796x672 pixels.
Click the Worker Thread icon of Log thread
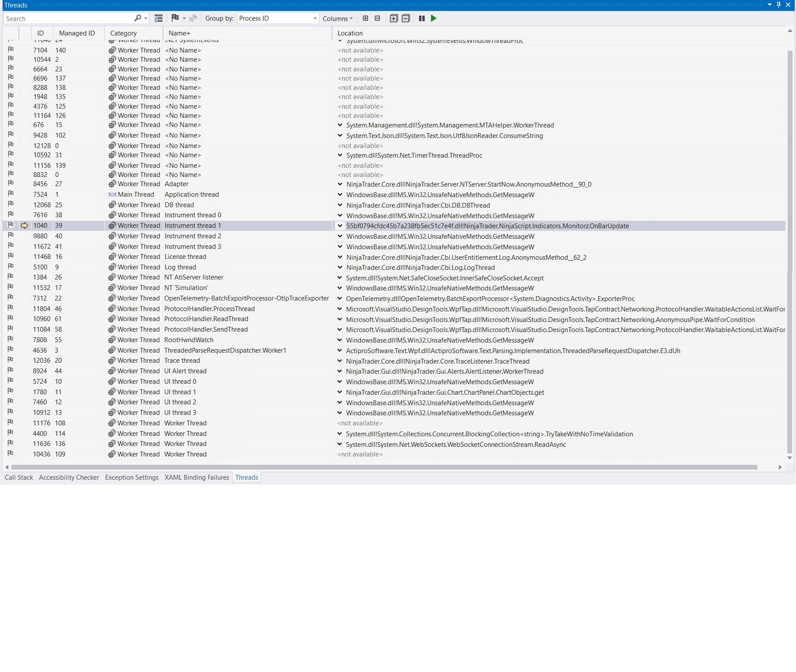[x=113, y=267]
